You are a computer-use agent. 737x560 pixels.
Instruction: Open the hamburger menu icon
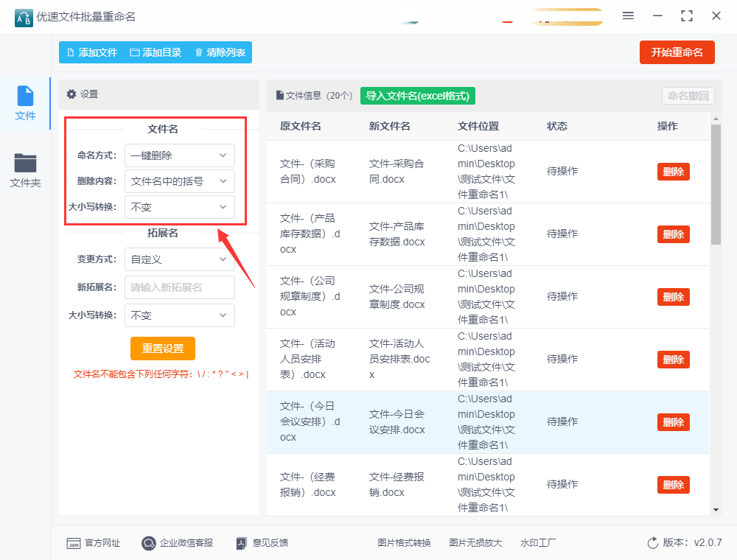click(628, 16)
